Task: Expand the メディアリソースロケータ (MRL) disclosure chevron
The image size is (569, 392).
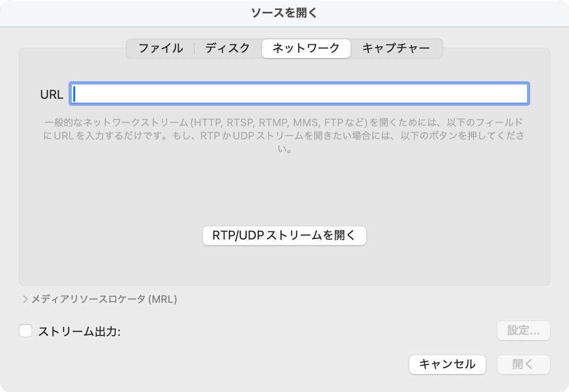Action: [25, 299]
